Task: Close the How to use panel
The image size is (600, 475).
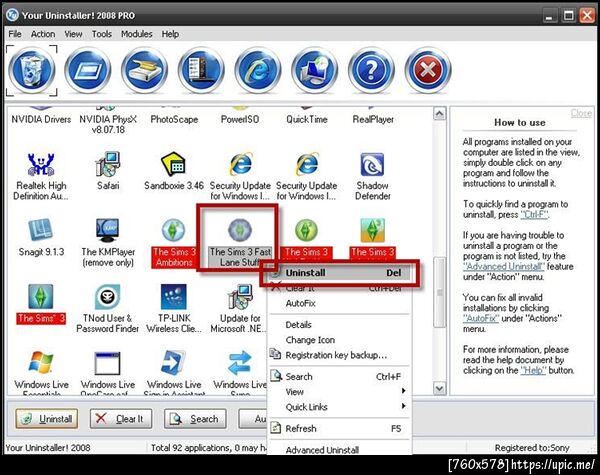Action: 581,113
